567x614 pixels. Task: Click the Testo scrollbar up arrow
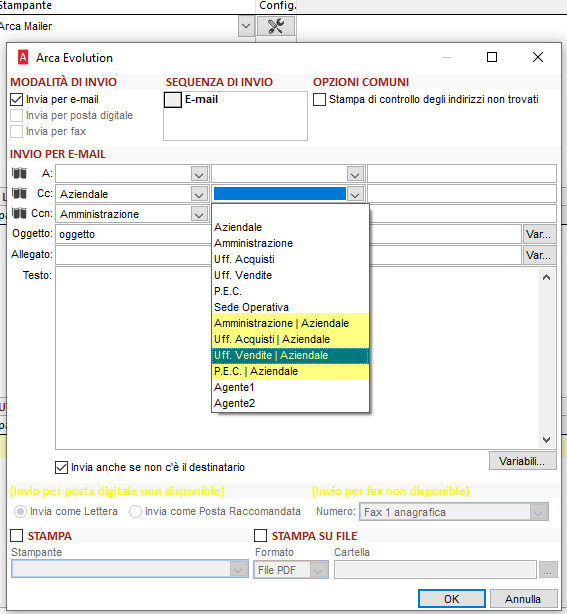(547, 277)
